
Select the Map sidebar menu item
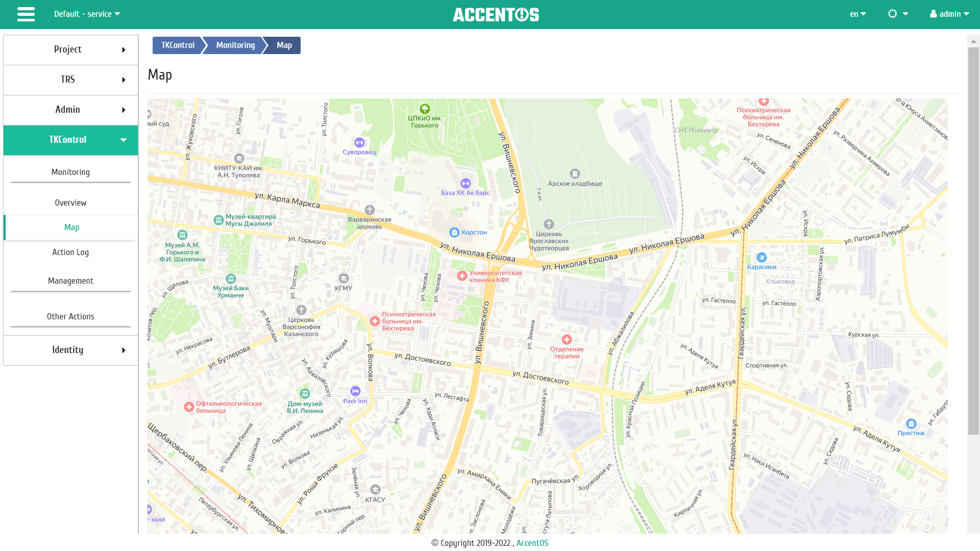tap(71, 227)
